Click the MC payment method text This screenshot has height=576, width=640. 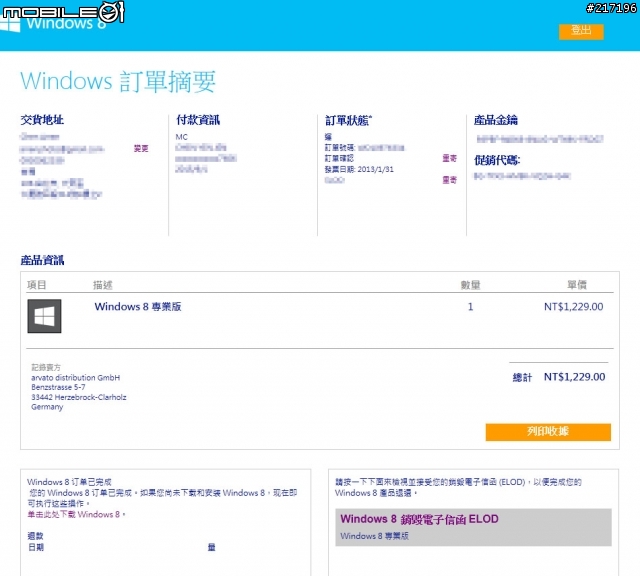[x=182, y=137]
